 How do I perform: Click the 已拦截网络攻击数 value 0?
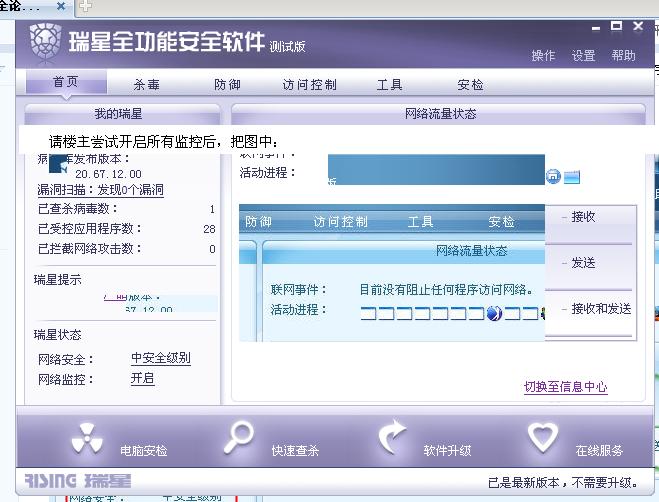click(x=212, y=249)
